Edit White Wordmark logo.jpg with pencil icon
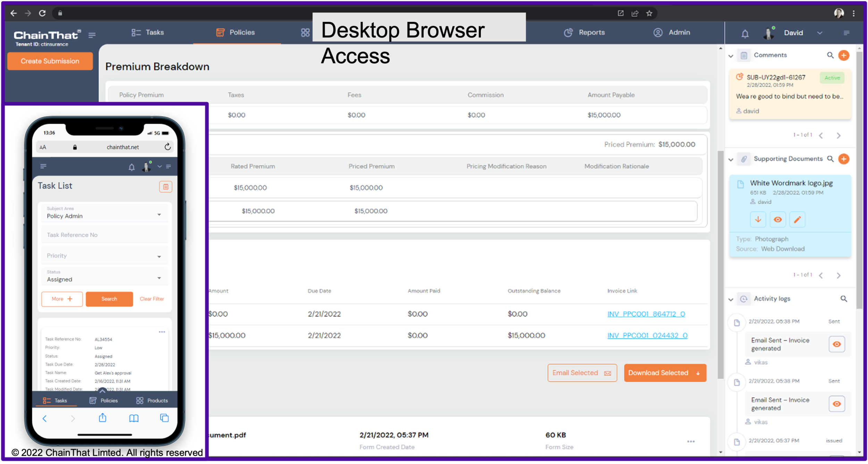 [797, 220]
